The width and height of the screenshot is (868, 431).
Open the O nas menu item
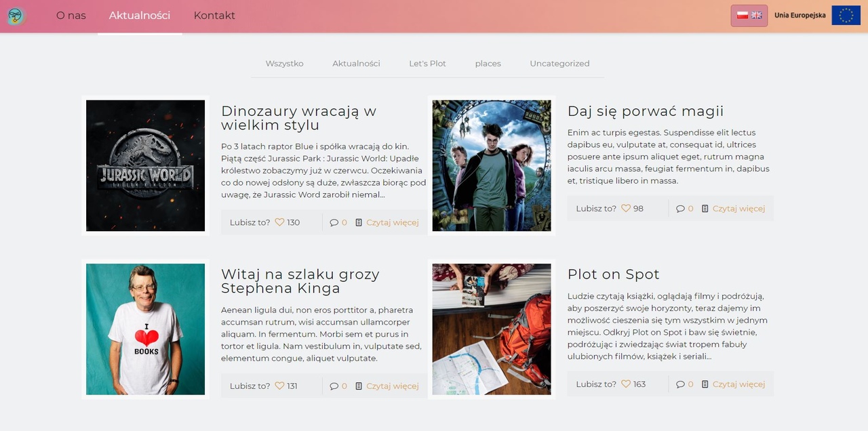[x=71, y=16]
